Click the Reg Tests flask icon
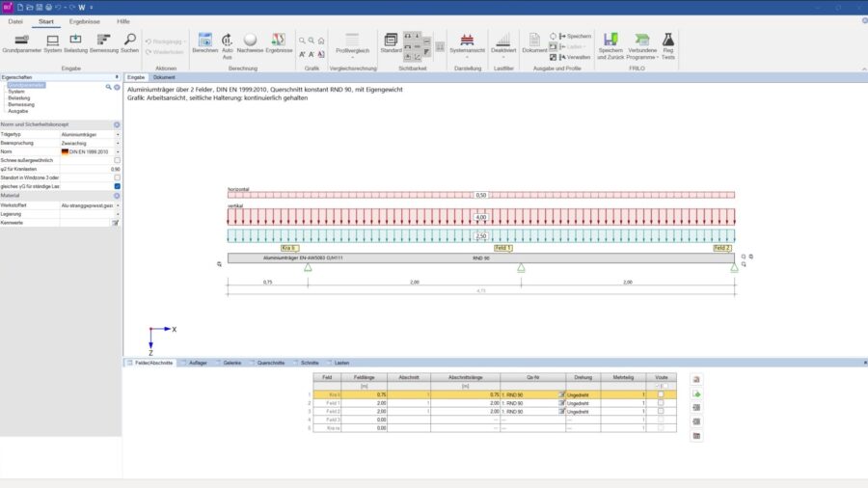 click(x=667, y=40)
